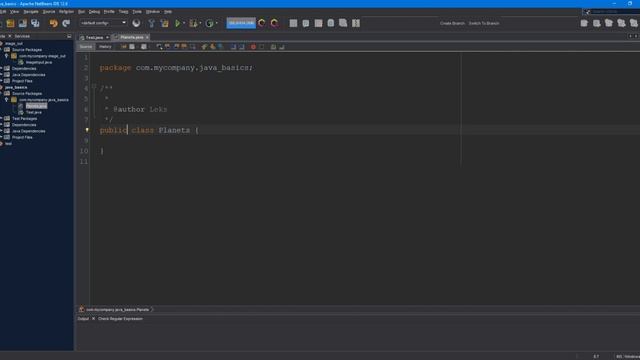Select Test.java in the project tree
Screen dimensions: 640x360
pos(34,112)
